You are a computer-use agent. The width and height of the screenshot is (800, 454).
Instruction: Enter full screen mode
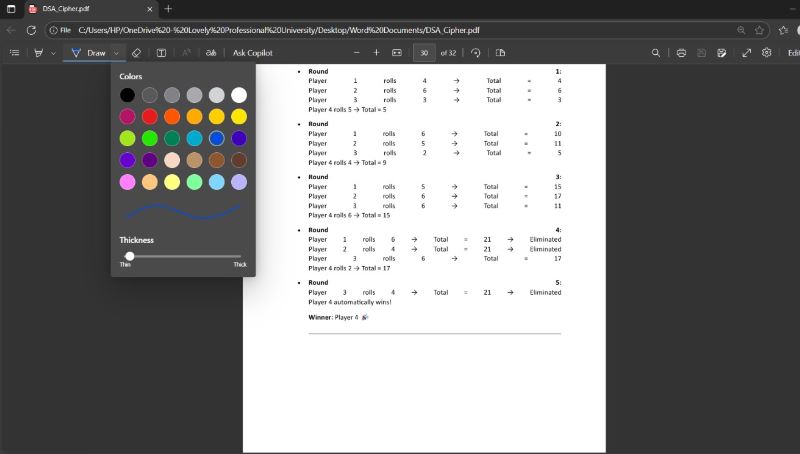[746, 53]
